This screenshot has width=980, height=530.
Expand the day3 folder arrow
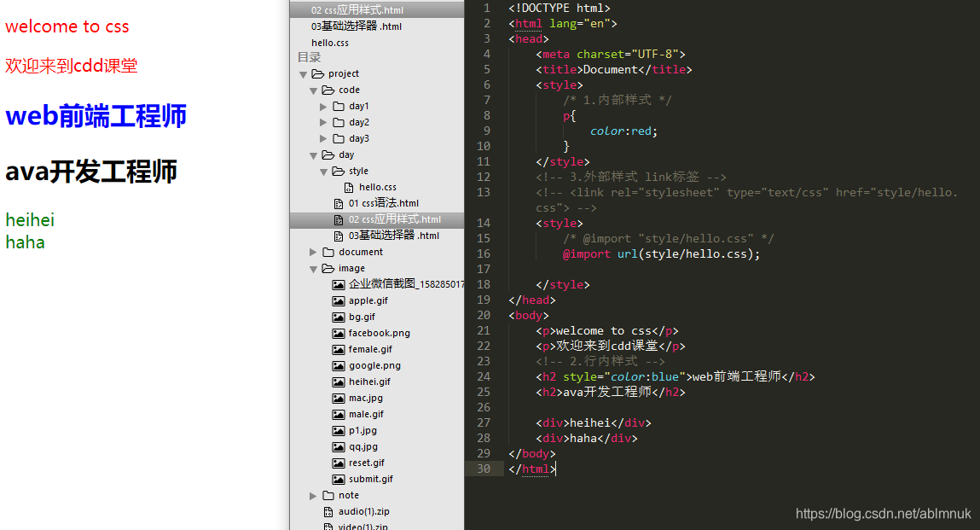point(323,139)
